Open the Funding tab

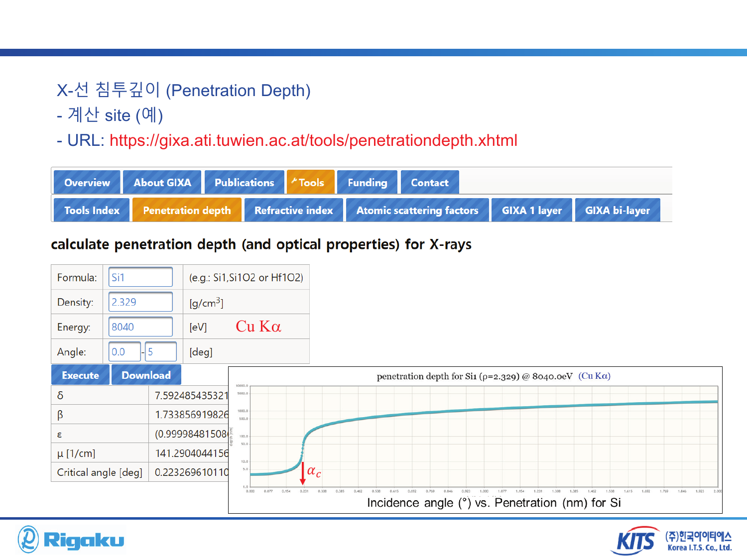(x=368, y=182)
